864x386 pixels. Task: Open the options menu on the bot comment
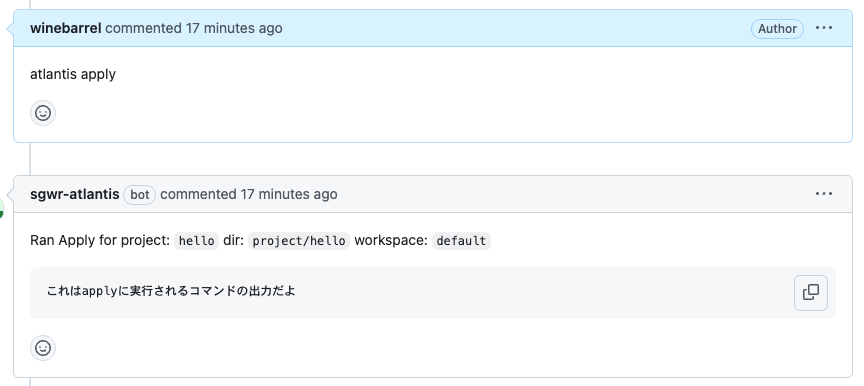(824, 194)
